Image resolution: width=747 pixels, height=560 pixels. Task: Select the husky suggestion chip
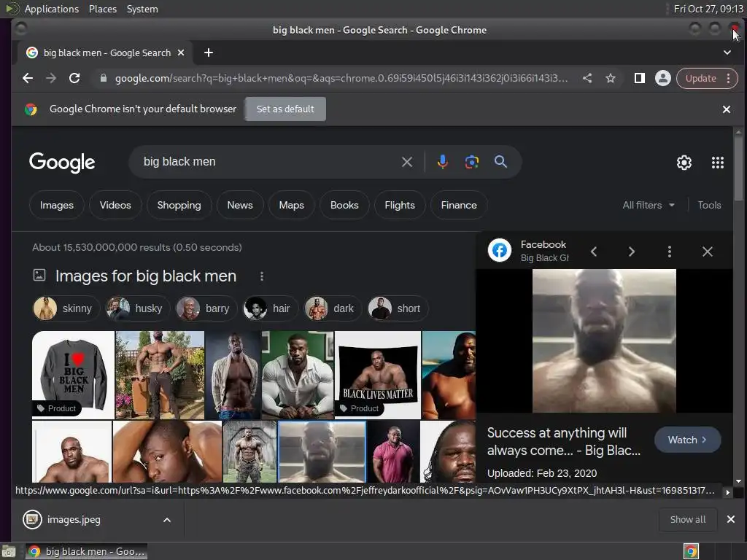(x=136, y=308)
